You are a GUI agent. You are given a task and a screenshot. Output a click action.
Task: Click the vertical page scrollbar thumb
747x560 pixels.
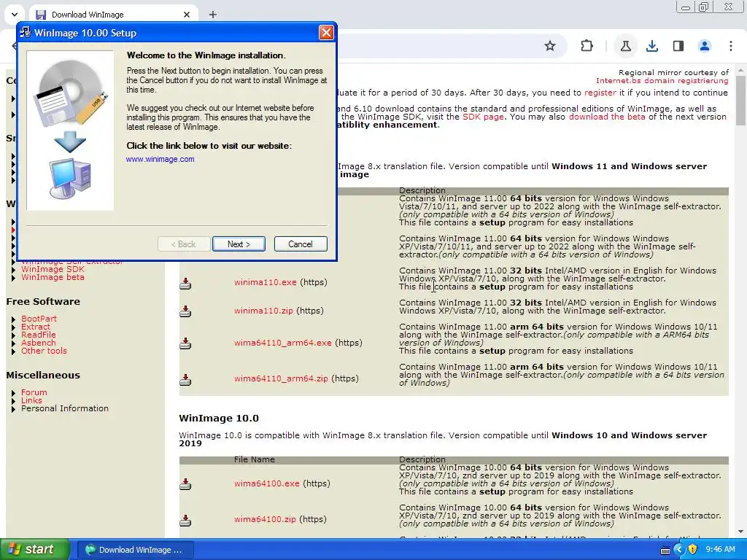tap(741, 101)
